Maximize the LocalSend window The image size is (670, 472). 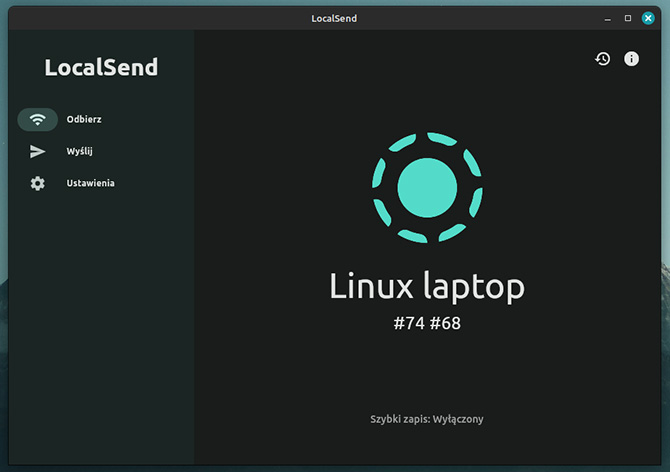click(x=628, y=18)
